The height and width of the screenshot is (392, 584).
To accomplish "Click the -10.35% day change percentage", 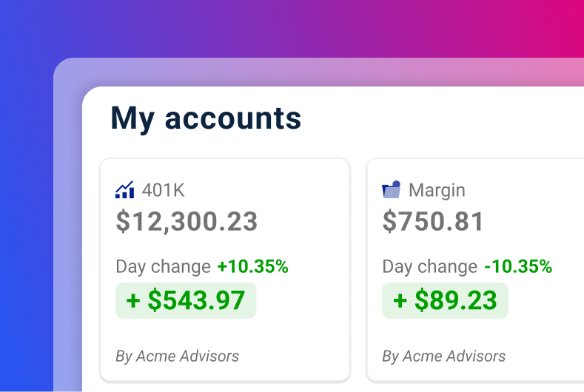I will 518,266.
